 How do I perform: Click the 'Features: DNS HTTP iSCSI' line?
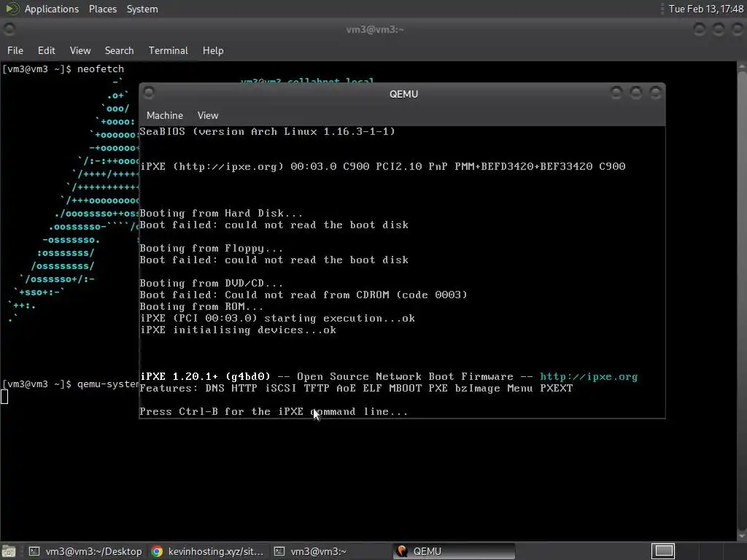point(356,389)
